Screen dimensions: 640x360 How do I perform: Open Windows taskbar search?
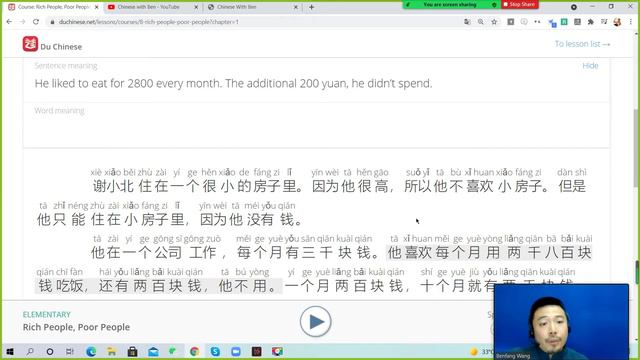[x=30, y=351]
